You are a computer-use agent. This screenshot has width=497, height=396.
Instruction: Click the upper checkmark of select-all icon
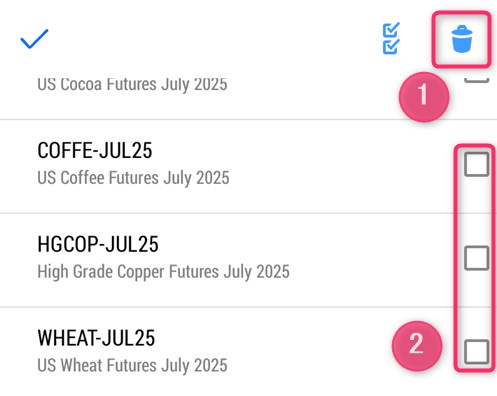point(391,30)
